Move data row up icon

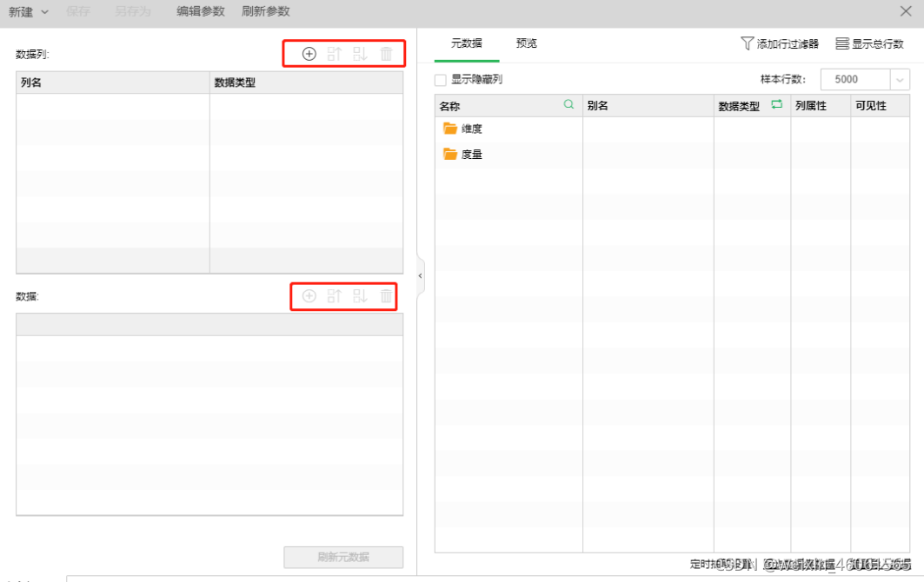coord(335,296)
